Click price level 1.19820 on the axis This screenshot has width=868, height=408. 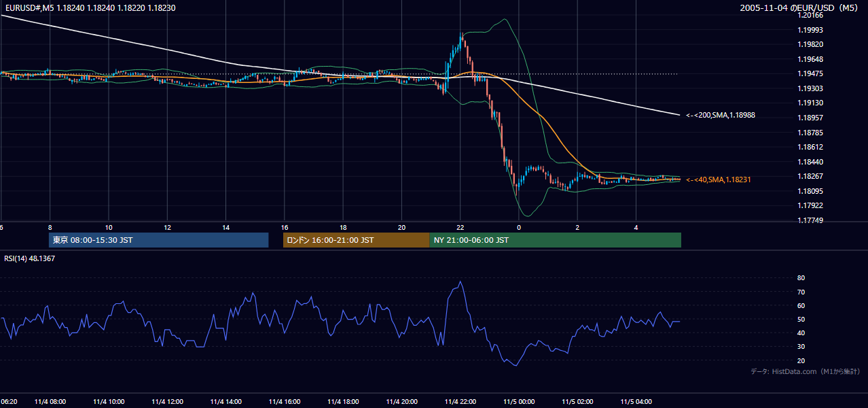click(x=810, y=44)
